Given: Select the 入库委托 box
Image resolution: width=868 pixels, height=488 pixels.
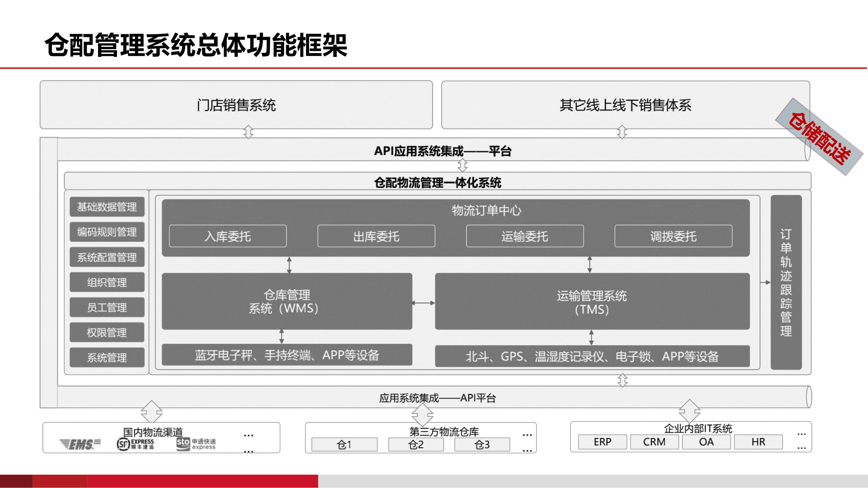Looking at the screenshot, I should pos(228,236).
